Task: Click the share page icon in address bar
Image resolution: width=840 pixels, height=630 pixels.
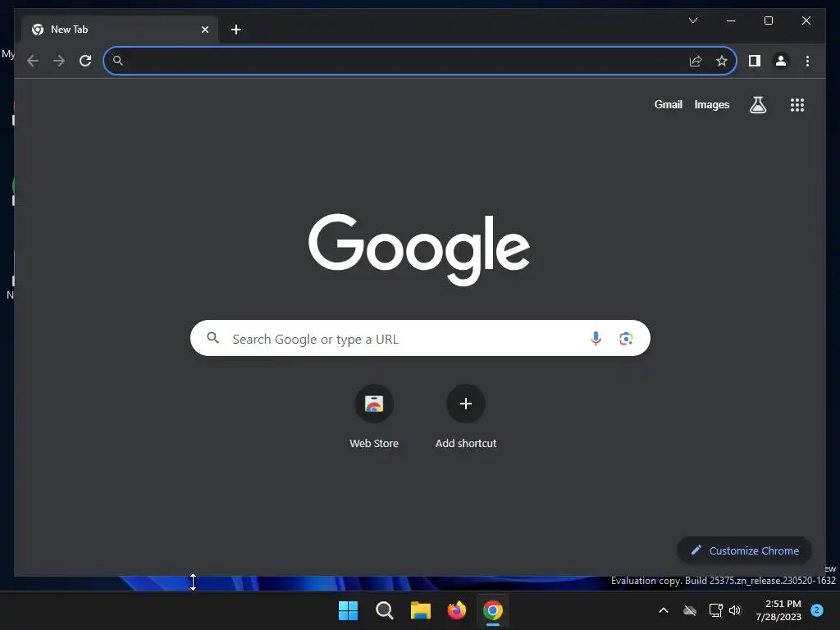Action: (696, 61)
